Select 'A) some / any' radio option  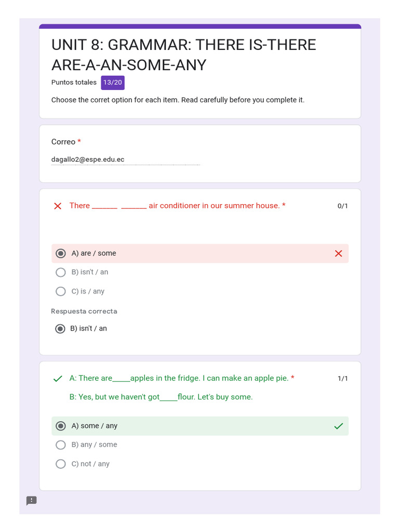click(61, 426)
